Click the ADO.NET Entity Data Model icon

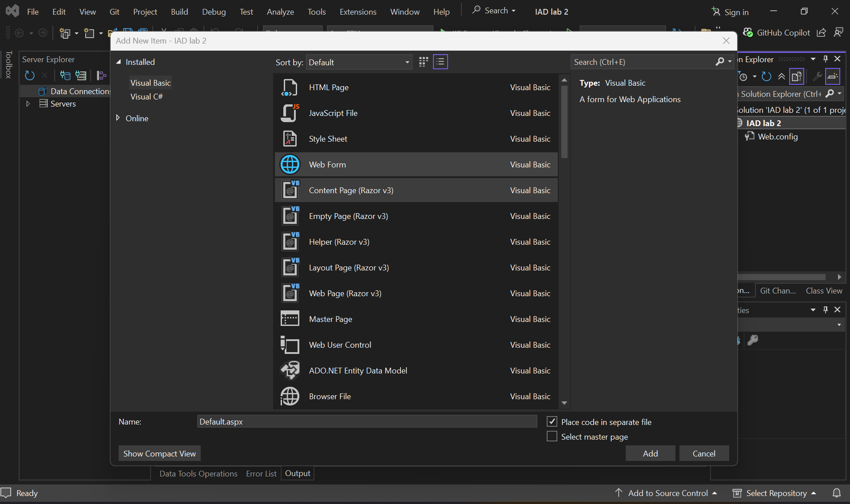[290, 371]
